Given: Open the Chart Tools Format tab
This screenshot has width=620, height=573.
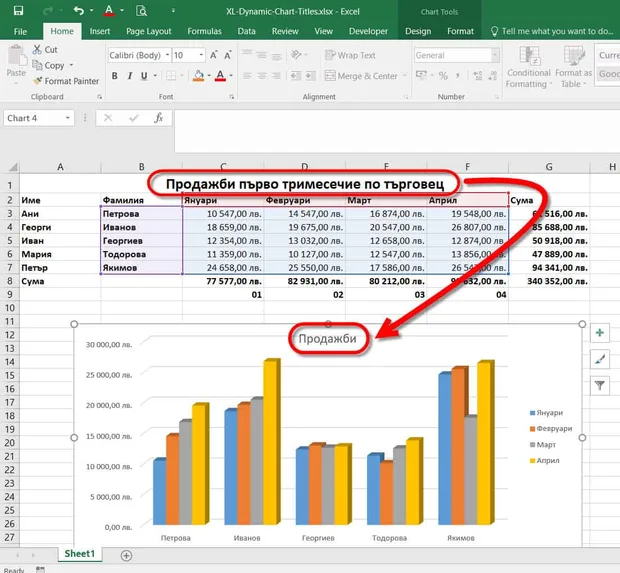Looking at the screenshot, I should click(460, 31).
